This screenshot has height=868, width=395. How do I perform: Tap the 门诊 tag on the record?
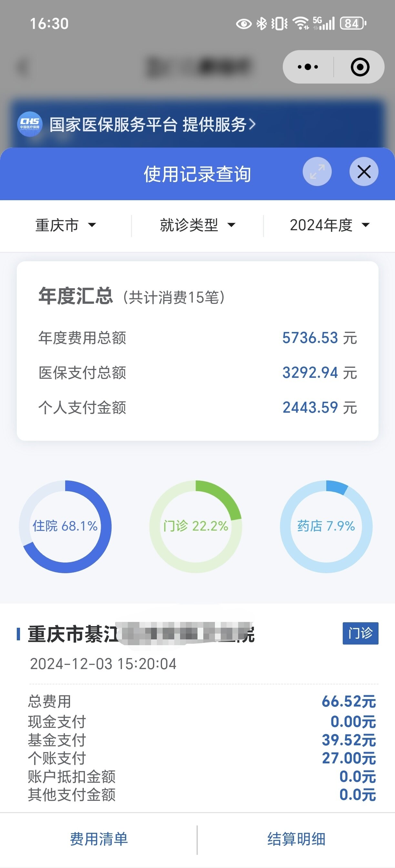pyautogui.click(x=360, y=633)
